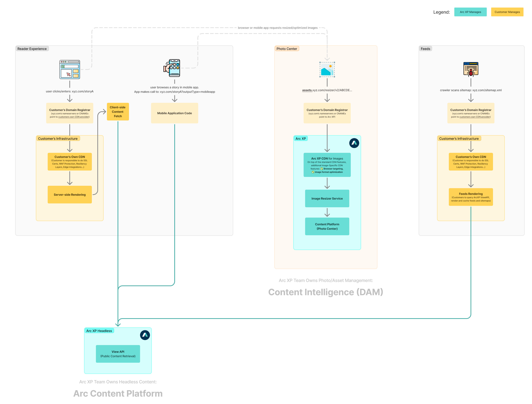Click the Reader Experience section label
Viewport: 532px width, 404px height.
(x=32, y=49)
